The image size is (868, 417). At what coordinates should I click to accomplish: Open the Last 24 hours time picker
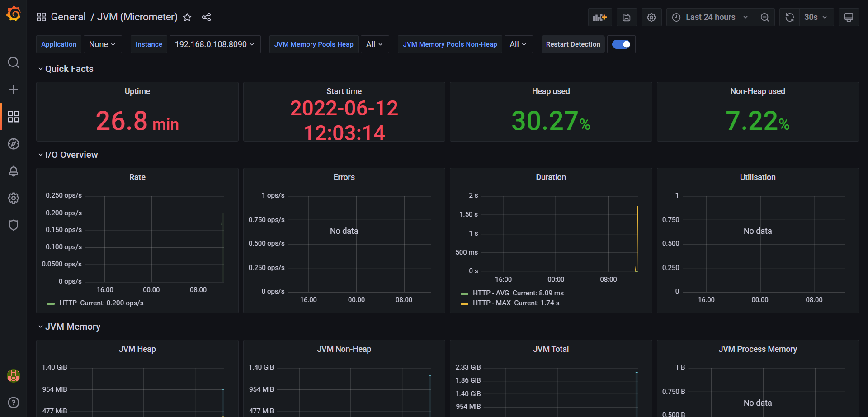(710, 17)
